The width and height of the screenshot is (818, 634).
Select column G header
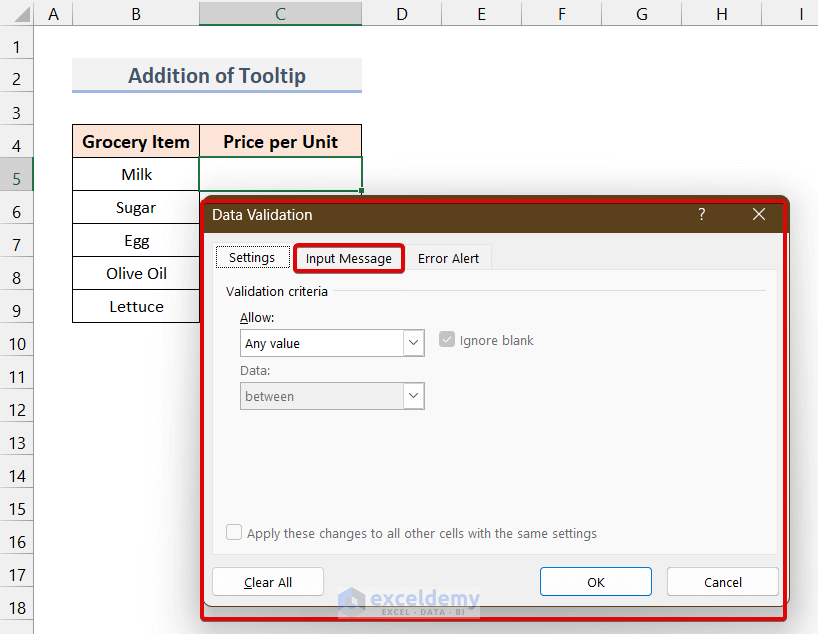(x=642, y=14)
